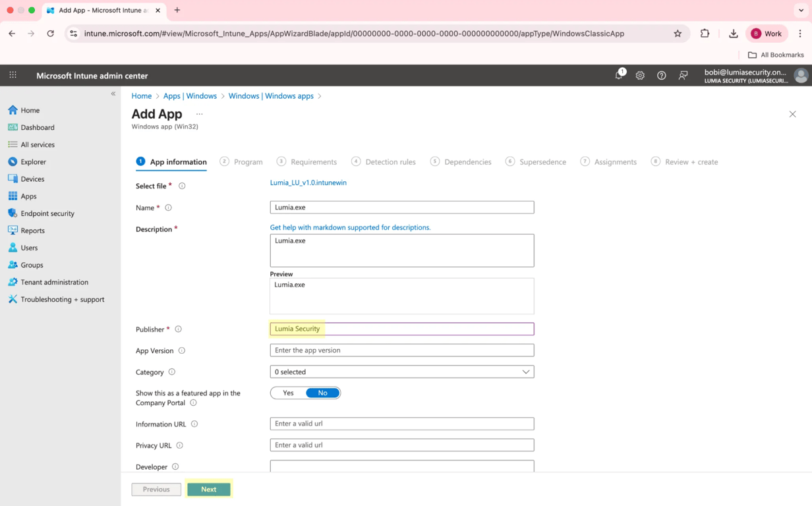Switch to the Dependencies step
812x506 pixels.
pyautogui.click(x=461, y=161)
